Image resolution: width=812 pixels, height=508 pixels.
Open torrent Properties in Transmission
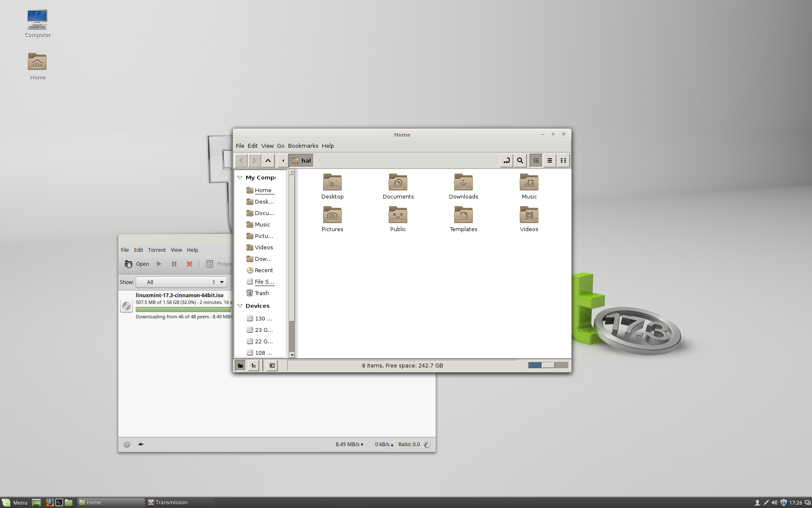tap(219, 264)
